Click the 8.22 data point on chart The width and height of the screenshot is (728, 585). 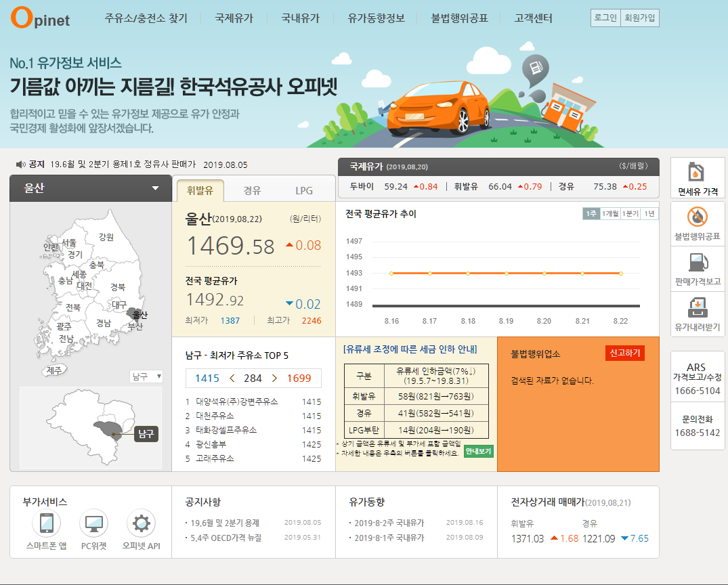(x=621, y=274)
